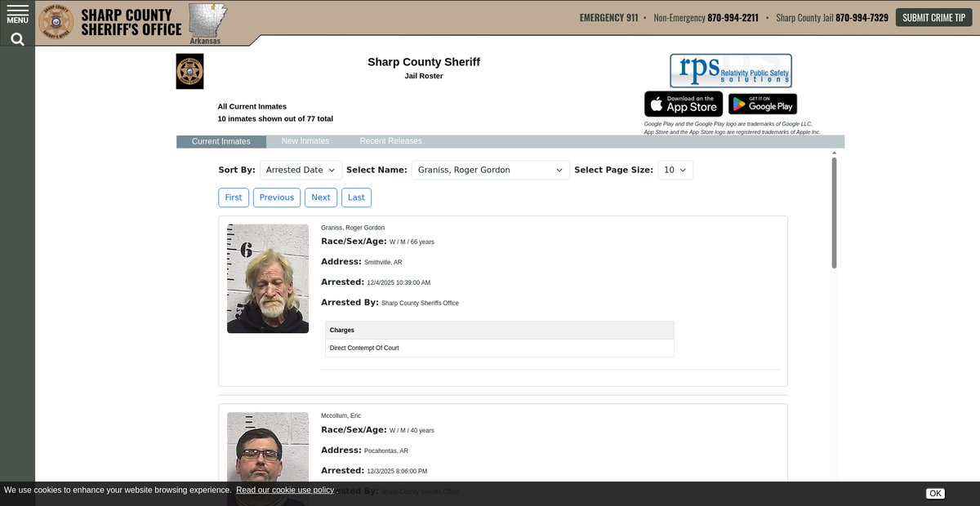Click address Smithville, AR

click(383, 263)
